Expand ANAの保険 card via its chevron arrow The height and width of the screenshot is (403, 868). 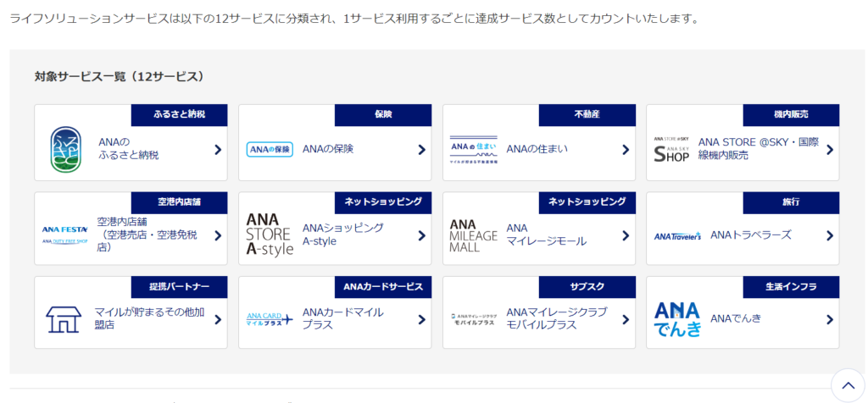pyautogui.click(x=421, y=150)
